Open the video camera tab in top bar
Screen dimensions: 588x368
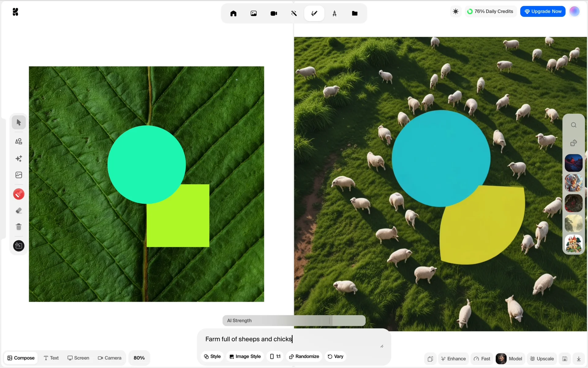coord(274,13)
